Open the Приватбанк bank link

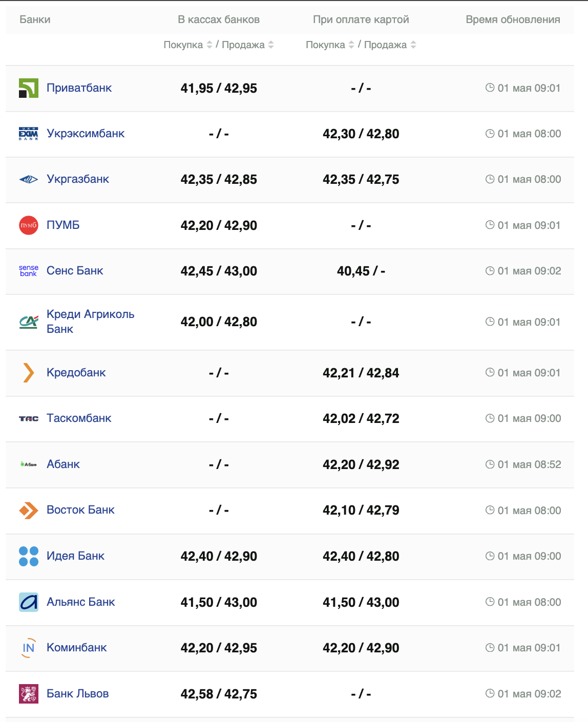click(79, 88)
